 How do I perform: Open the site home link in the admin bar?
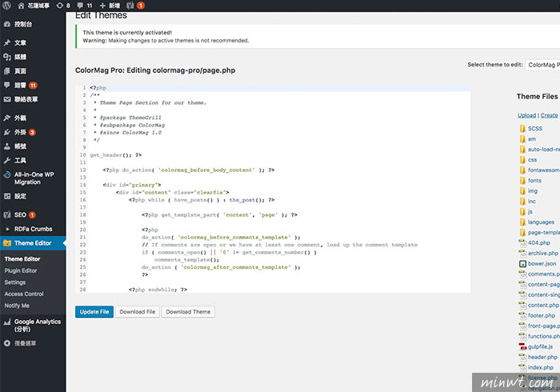[x=34, y=6]
